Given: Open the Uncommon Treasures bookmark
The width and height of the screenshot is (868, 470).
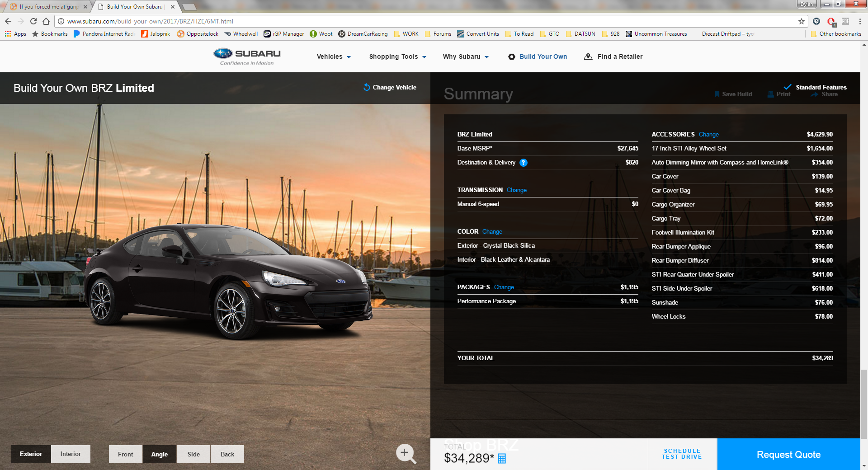Looking at the screenshot, I should tap(656, 34).
